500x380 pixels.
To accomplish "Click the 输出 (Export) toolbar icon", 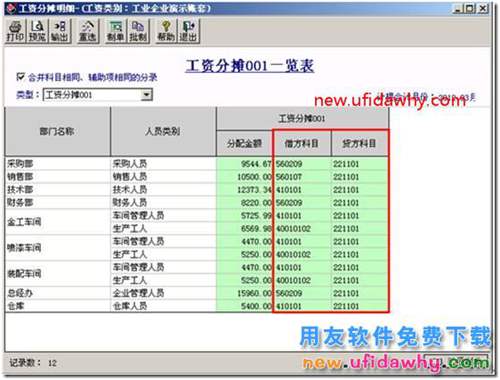I will [x=60, y=31].
